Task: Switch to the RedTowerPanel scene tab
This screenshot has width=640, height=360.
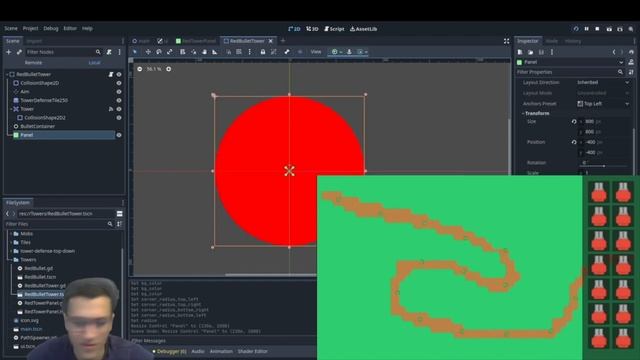Action: pyautogui.click(x=196, y=41)
